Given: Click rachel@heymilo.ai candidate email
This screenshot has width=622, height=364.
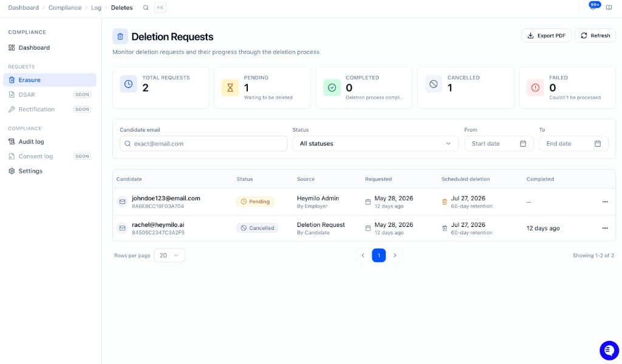Looking at the screenshot, I should pyautogui.click(x=158, y=224).
